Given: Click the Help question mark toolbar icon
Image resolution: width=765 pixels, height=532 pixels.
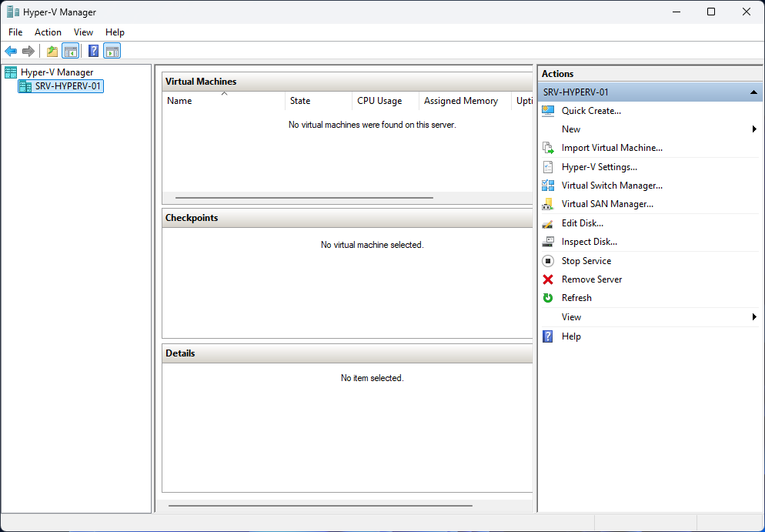Looking at the screenshot, I should 93,51.
